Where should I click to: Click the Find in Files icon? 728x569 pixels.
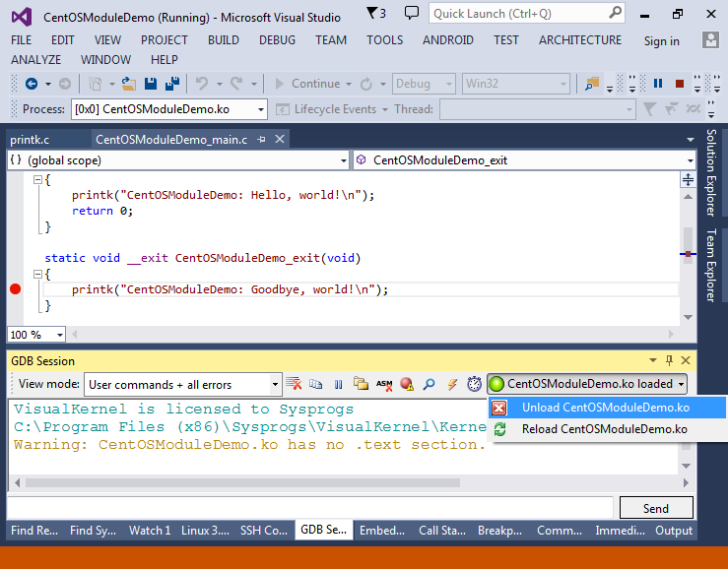click(x=592, y=84)
